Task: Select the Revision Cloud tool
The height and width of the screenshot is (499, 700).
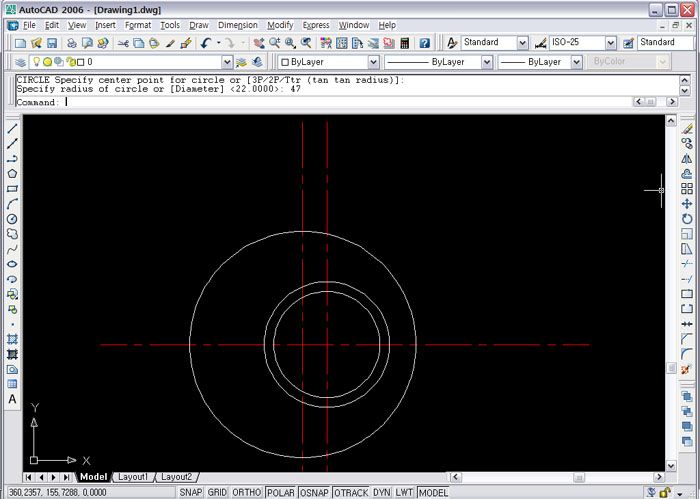Action: click(x=12, y=234)
